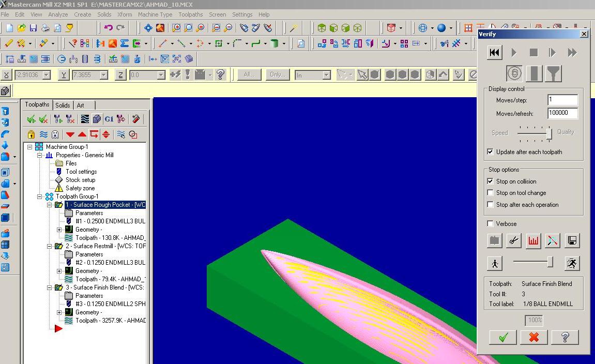Click the walking man slow speed icon
Screen dimensions: 595x364
495,263
